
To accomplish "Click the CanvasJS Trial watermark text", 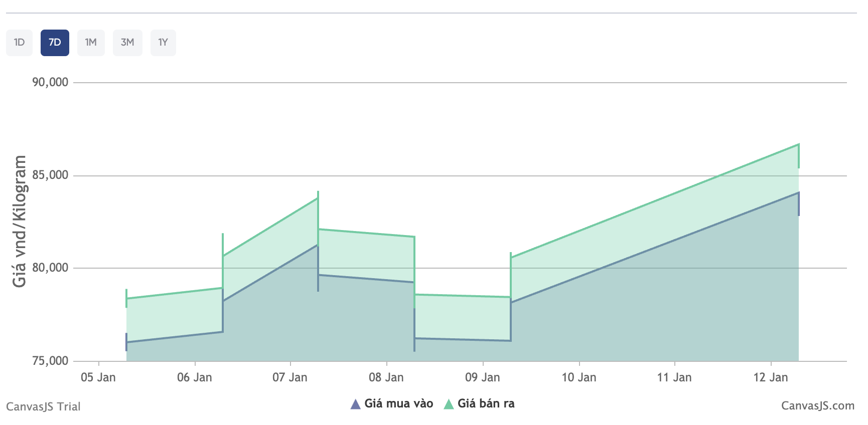I will coord(43,406).
